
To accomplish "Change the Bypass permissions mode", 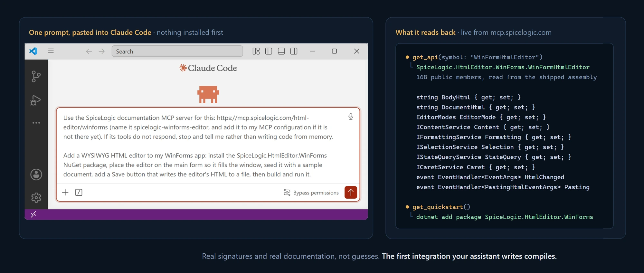I will pos(311,193).
